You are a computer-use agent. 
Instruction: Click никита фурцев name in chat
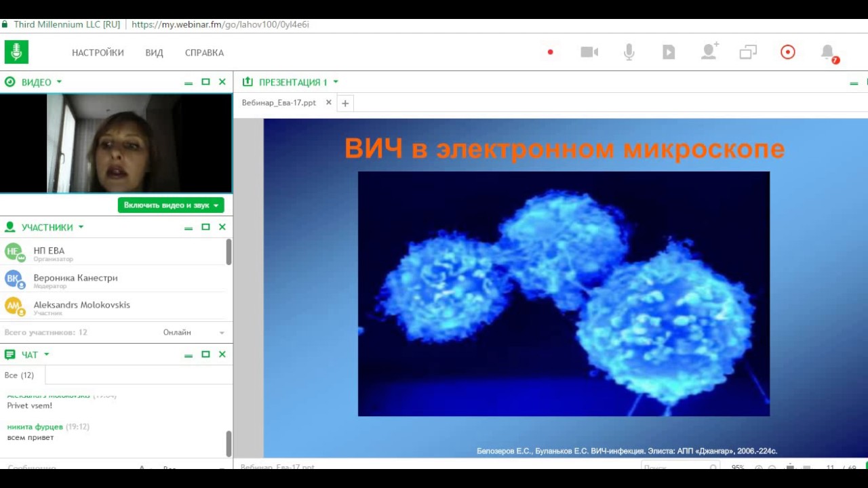click(x=35, y=427)
